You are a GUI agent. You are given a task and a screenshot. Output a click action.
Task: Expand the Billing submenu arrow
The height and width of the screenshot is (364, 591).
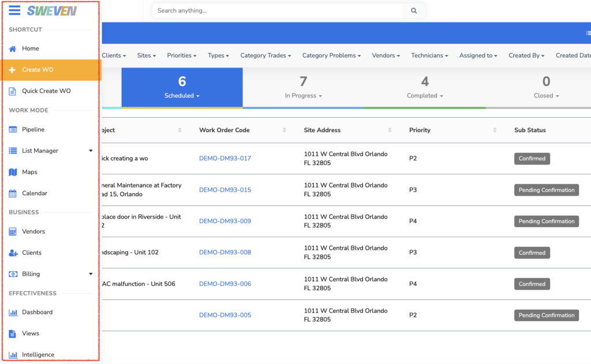[x=91, y=274]
